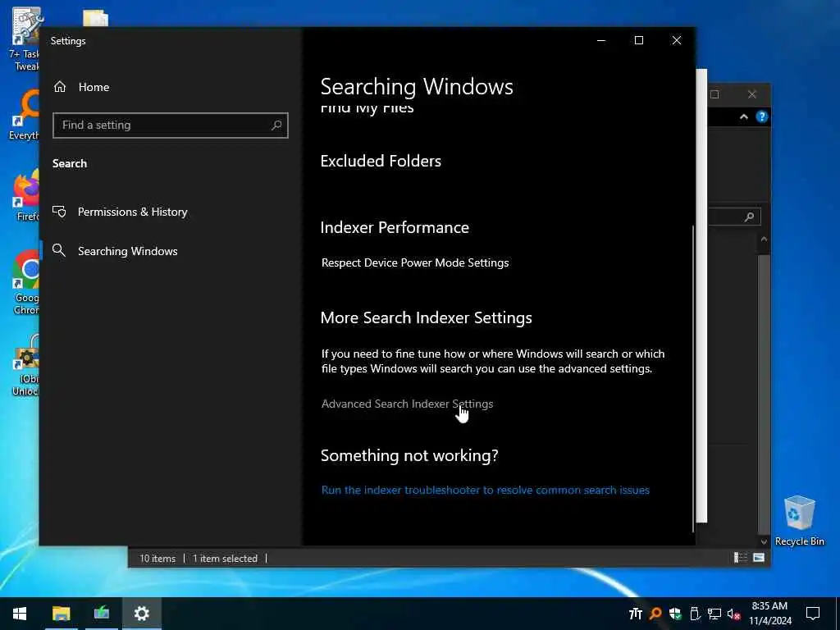
Task: Switch File Explorer to large icons view
Action: 759,558
